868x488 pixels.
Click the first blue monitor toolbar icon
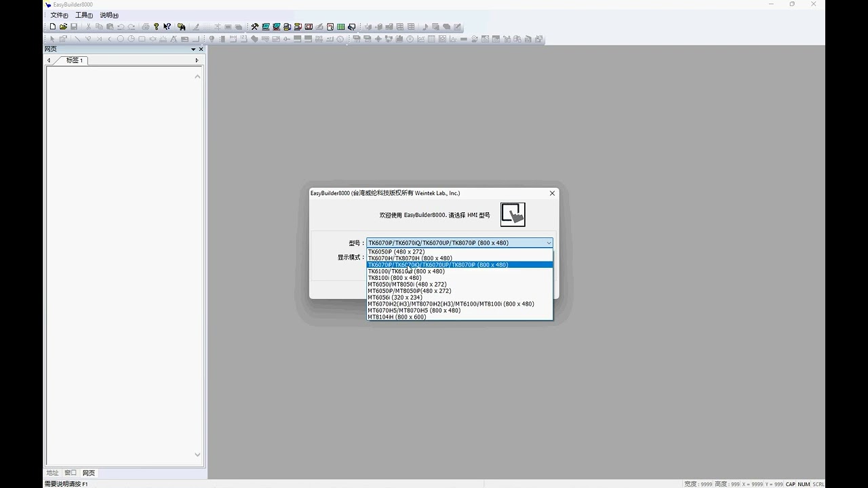point(266,26)
